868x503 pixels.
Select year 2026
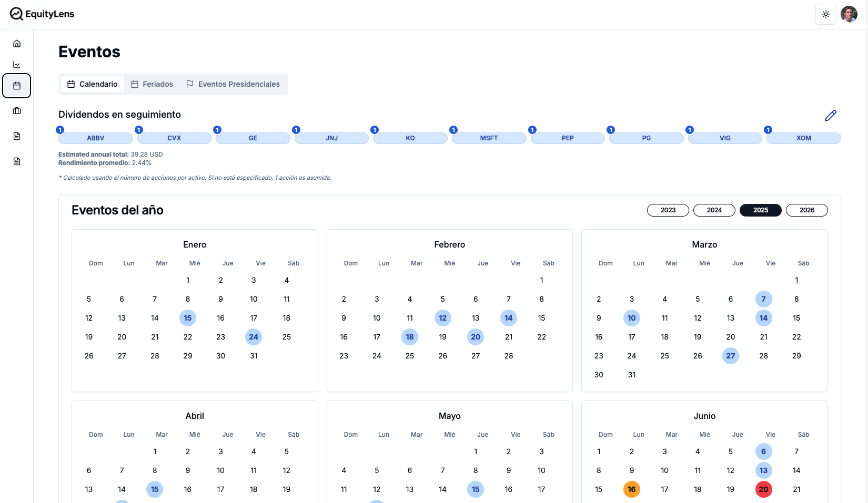[806, 210]
